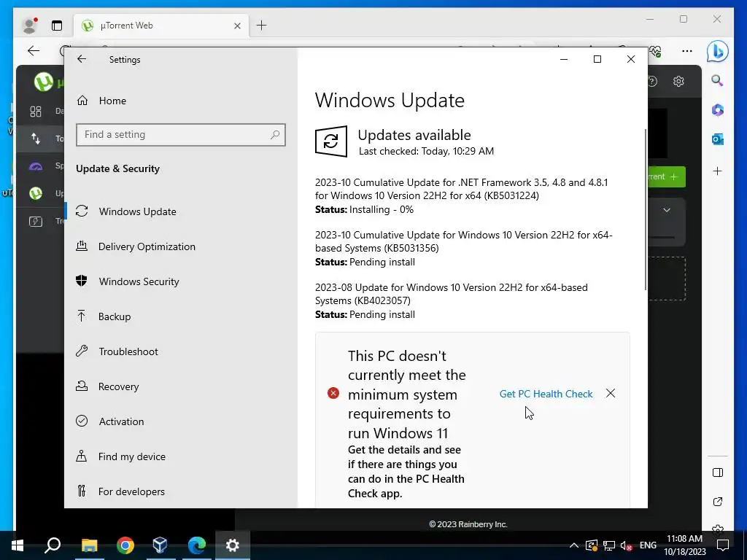Open a new Edge tab
747x560 pixels.
pyautogui.click(x=262, y=26)
